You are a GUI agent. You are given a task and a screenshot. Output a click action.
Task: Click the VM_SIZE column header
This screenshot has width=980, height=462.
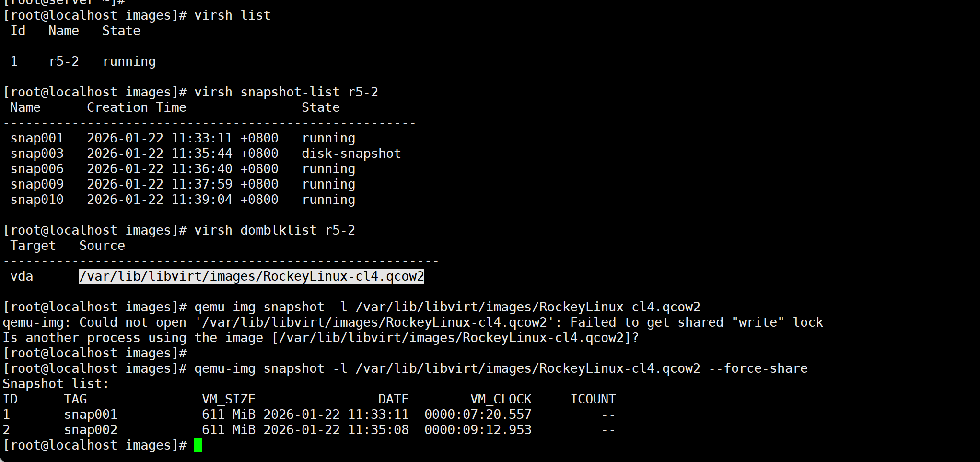click(x=229, y=399)
